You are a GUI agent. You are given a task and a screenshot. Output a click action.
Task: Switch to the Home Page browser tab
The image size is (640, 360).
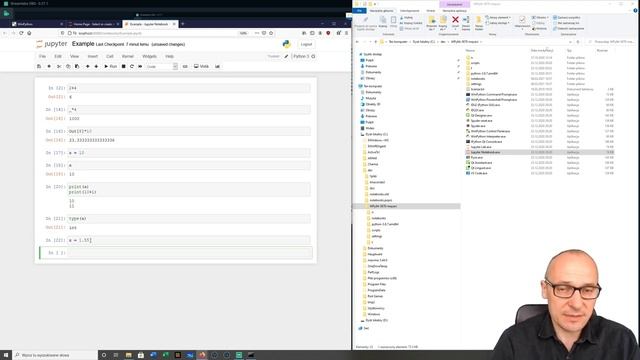point(93,24)
